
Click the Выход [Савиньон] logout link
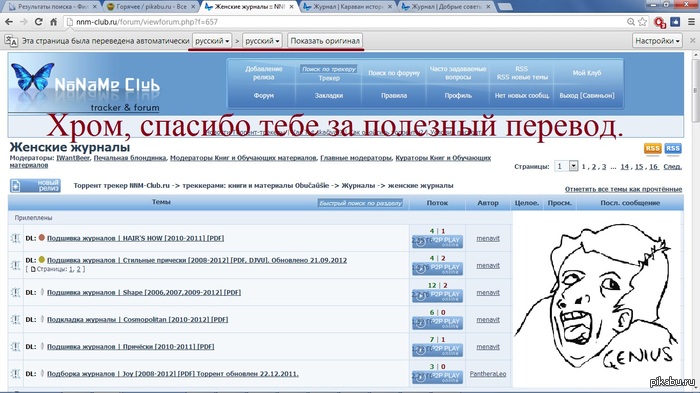pos(587,96)
